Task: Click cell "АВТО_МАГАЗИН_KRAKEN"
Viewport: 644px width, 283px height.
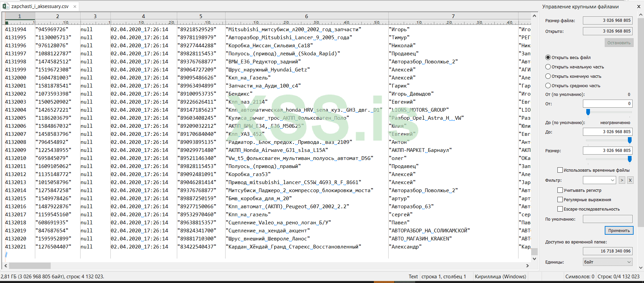Action: click(420, 239)
